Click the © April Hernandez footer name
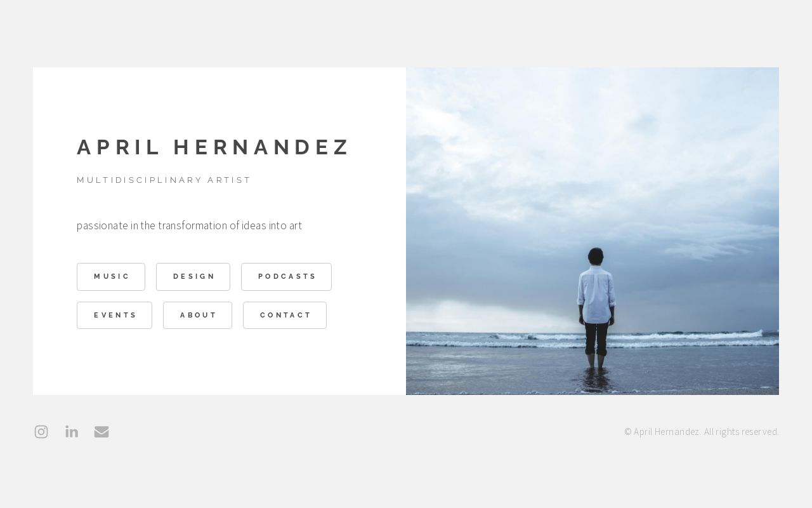Screen dimensions: 812x508 coord(662,432)
